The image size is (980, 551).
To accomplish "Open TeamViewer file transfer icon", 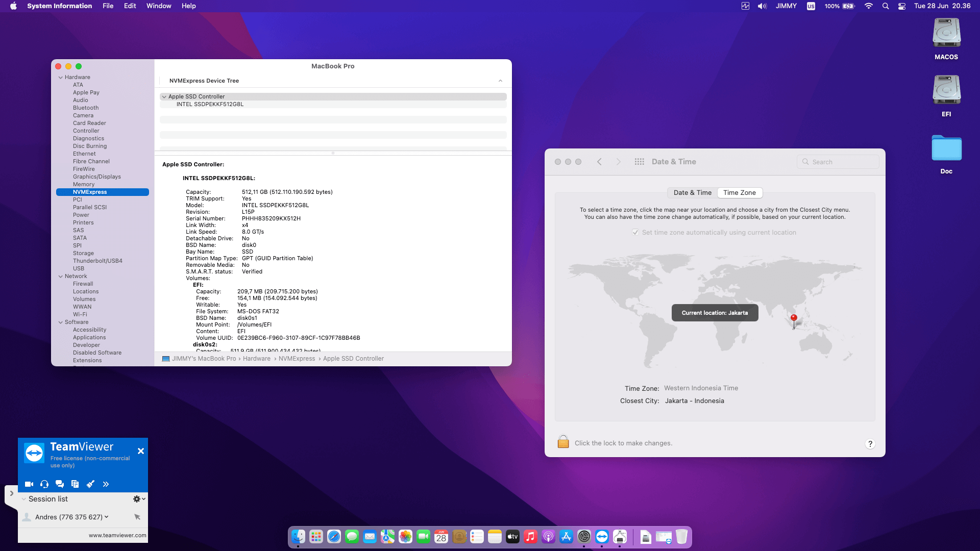I will click(x=75, y=484).
